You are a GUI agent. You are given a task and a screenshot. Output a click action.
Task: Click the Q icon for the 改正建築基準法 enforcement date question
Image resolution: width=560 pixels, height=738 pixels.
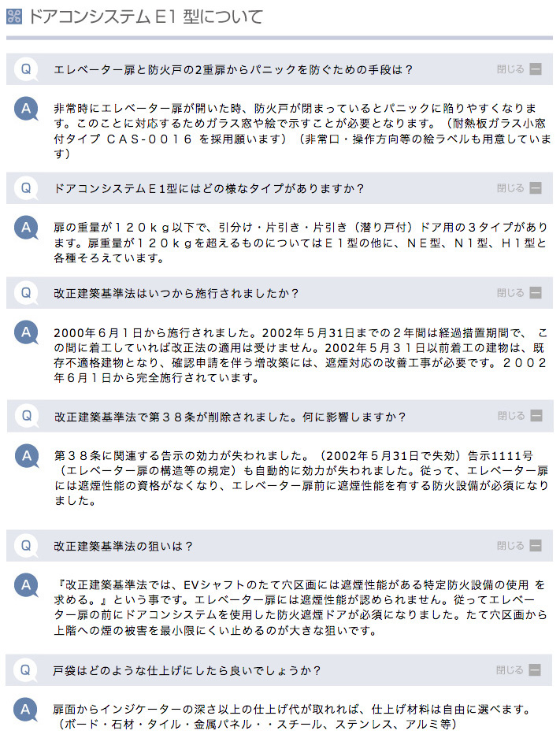point(26,293)
